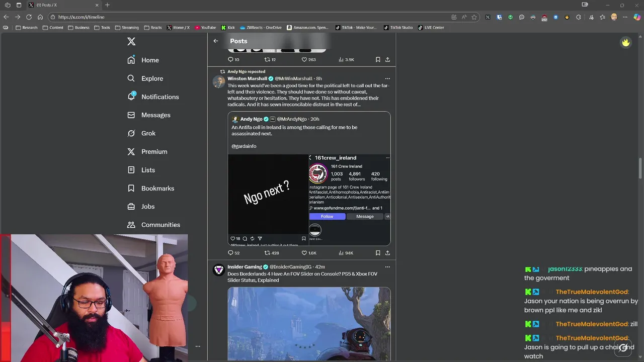Select the Posts / X browser tab
The height and width of the screenshot is (362, 644).
pyautogui.click(x=63, y=5)
